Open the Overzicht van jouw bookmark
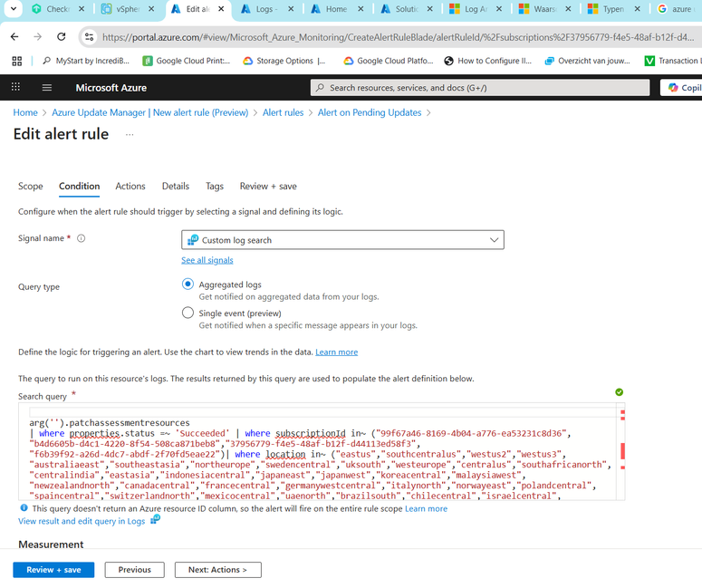 click(x=587, y=61)
